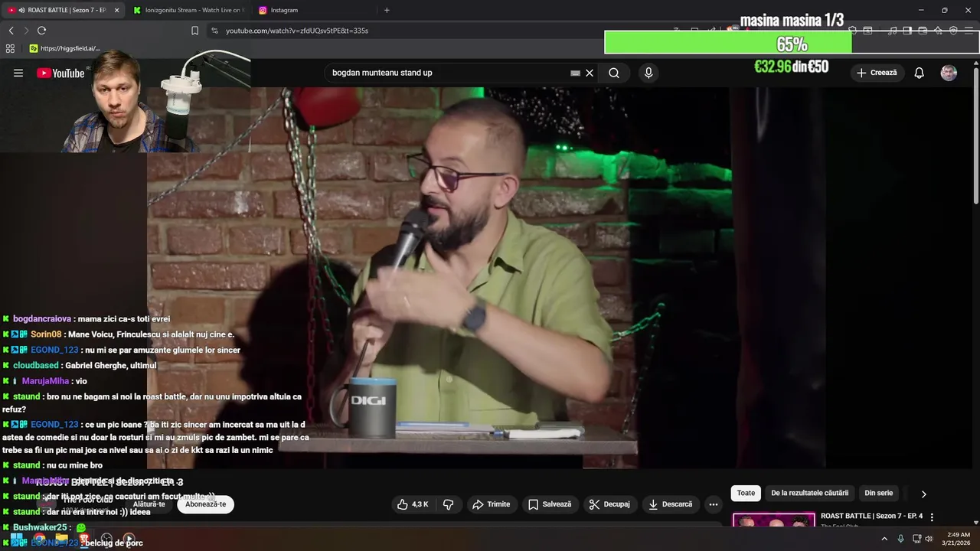Create a clip with Decupaj

[x=609, y=504]
